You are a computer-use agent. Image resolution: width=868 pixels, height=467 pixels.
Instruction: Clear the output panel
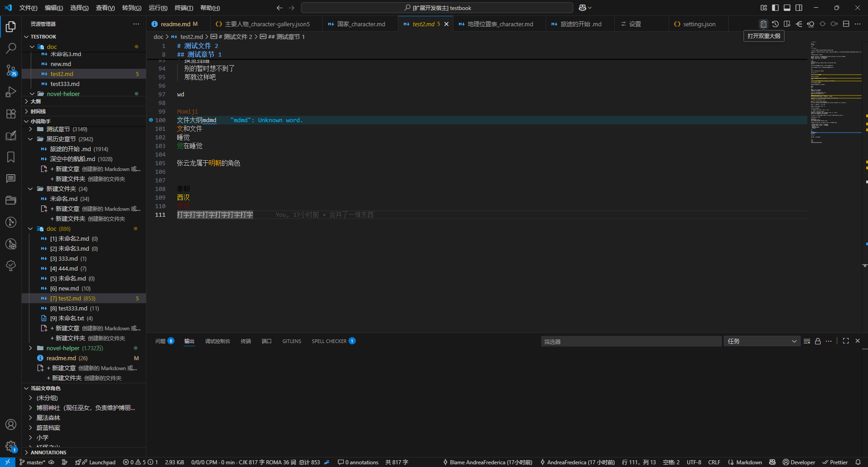pyautogui.click(x=807, y=341)
